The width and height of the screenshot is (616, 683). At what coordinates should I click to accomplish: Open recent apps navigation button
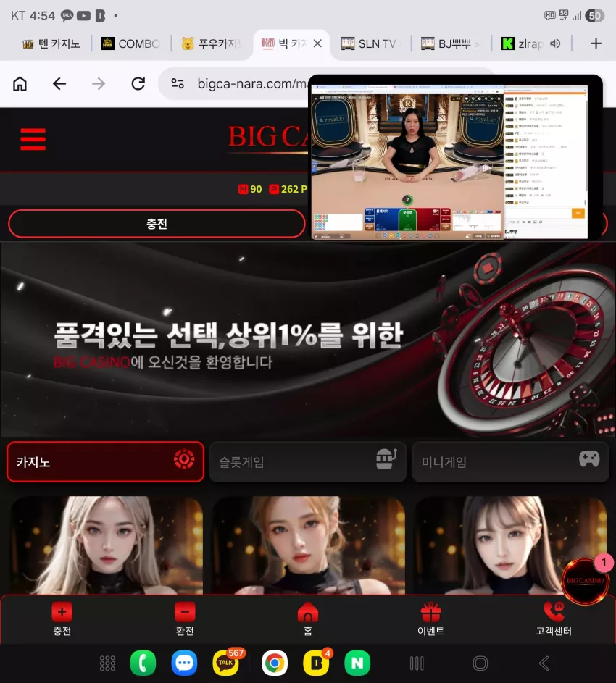pyautogui.click(x=417, y=663)
